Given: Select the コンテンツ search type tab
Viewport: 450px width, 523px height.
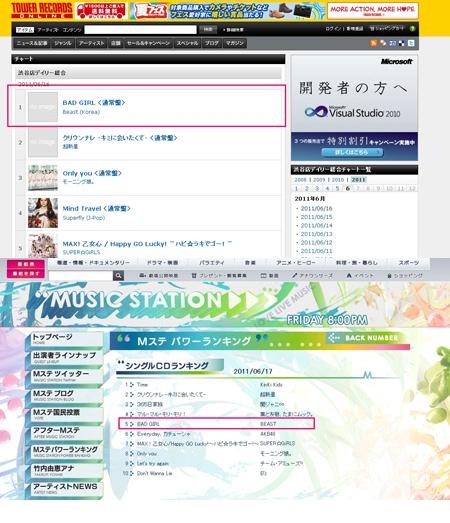Looking at the screenshot, I should pyautogui.click(x=72, y=30).
